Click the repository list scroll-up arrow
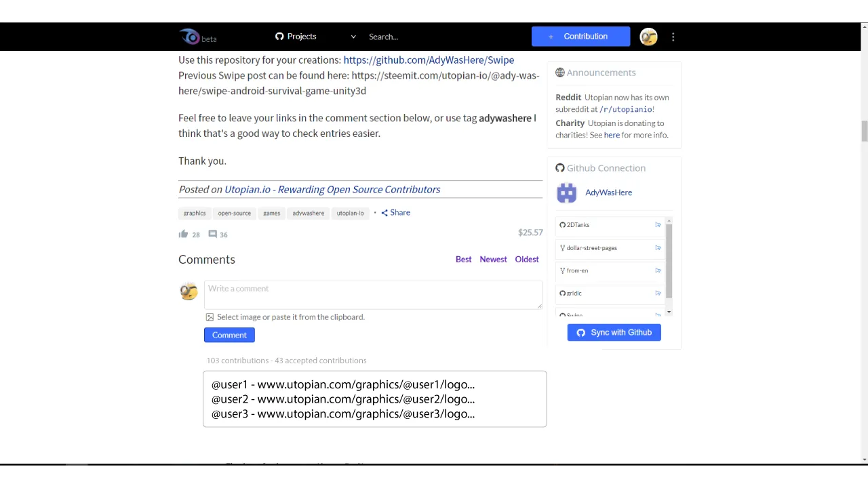 pyautogui.click(x=669, y=221)
